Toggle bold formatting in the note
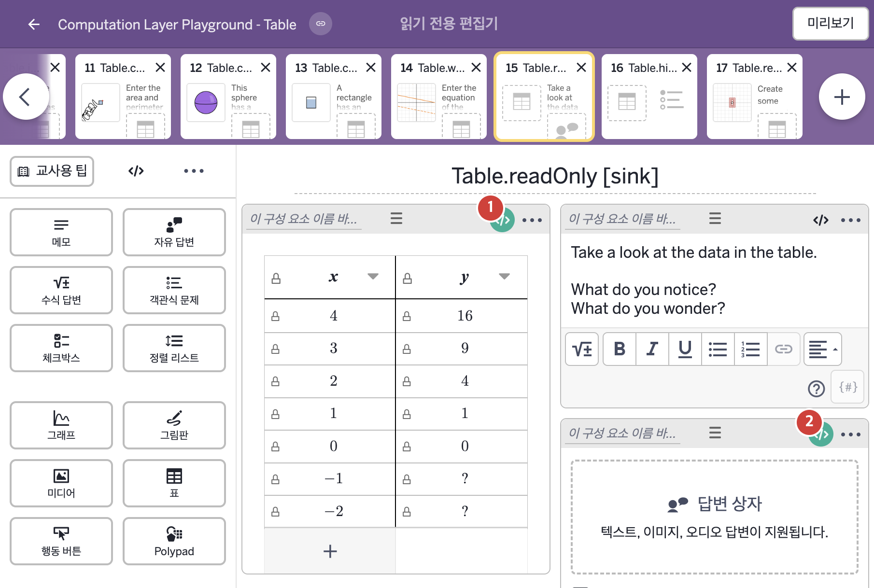Image resolution: width=874 pixels, height=588 pixels. click(620, 349)
